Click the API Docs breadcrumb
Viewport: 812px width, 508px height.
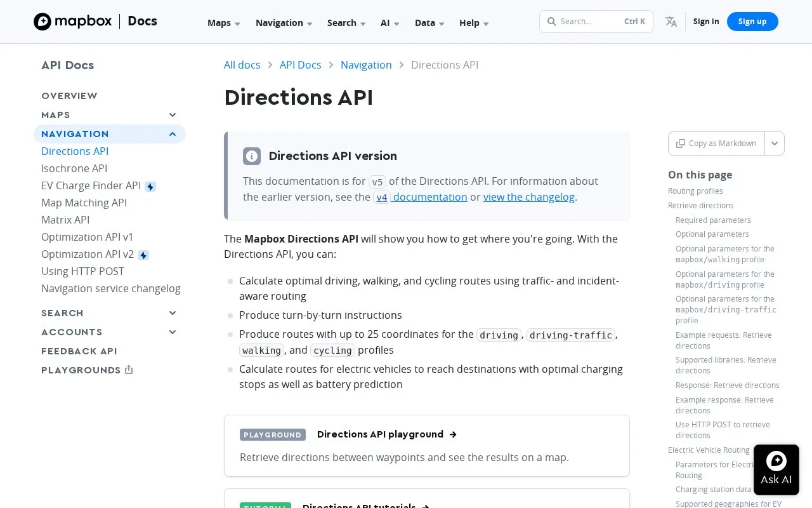(301, 65)
